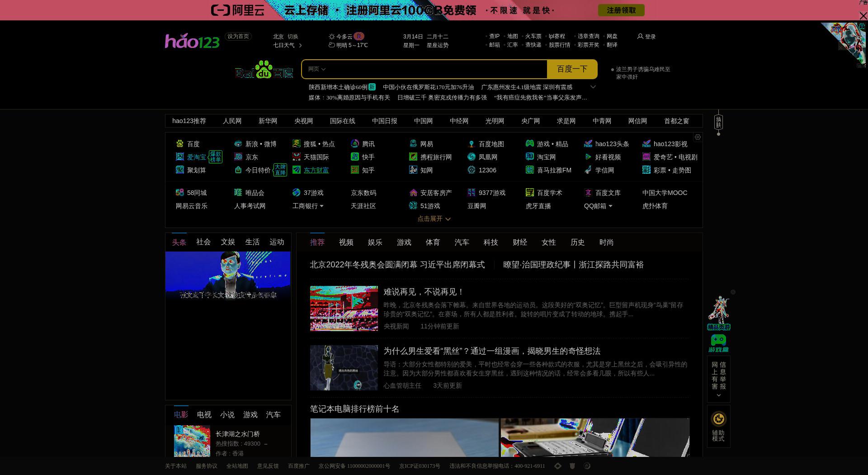
Task: Open the 安居客房产 house icon
Action: point(413,193)
